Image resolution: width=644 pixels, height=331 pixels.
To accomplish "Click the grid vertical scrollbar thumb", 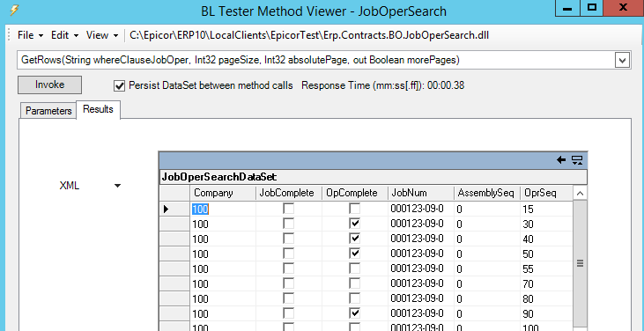I will click(580, 264).
